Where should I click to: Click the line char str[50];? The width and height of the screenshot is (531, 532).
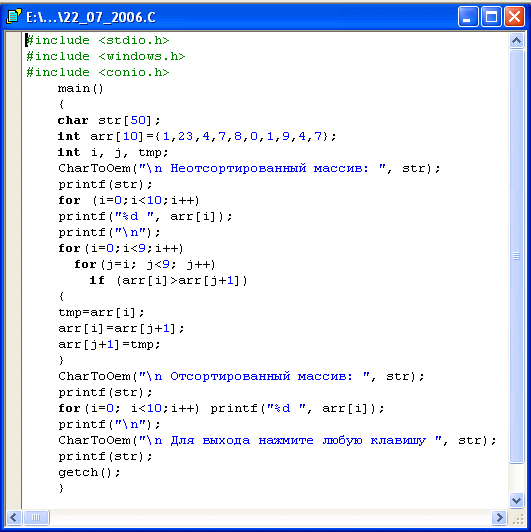(x=109, y=120)
